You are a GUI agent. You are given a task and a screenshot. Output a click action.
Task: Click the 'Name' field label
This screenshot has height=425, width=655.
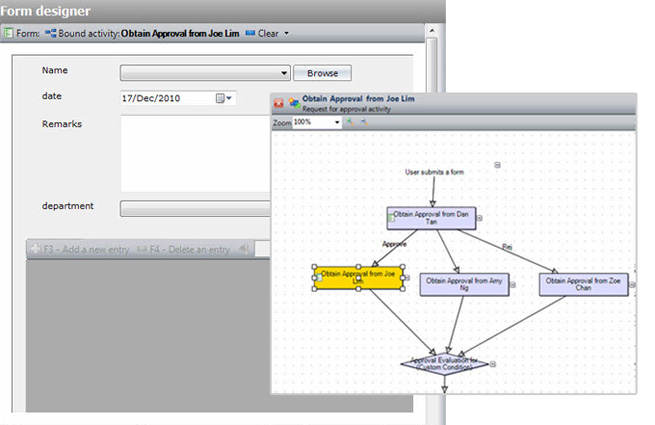tap(55, 70)
